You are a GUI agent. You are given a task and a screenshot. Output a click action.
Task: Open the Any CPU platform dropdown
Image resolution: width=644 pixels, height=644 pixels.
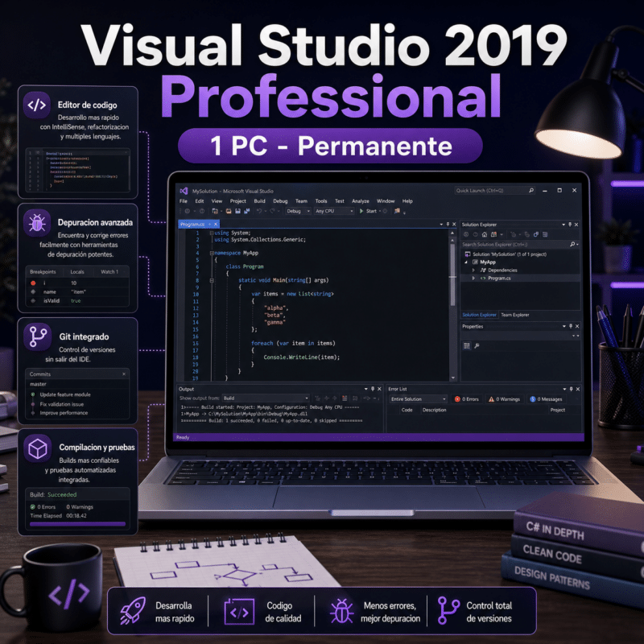click(334, 211)
